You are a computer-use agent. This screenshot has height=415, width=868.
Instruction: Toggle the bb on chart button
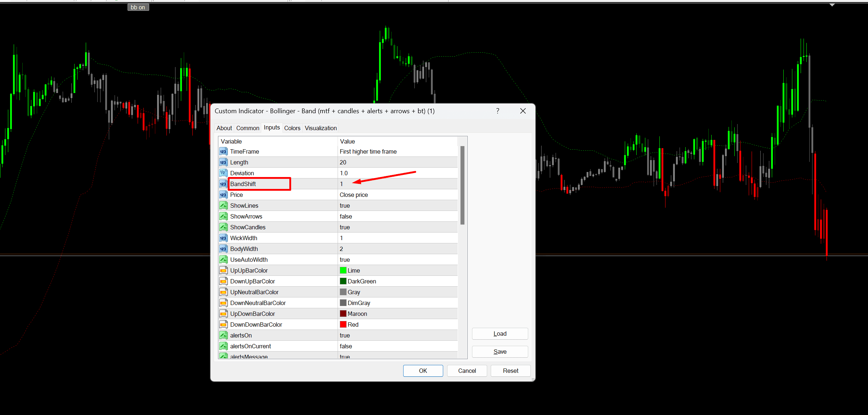(x=138, y=7)
